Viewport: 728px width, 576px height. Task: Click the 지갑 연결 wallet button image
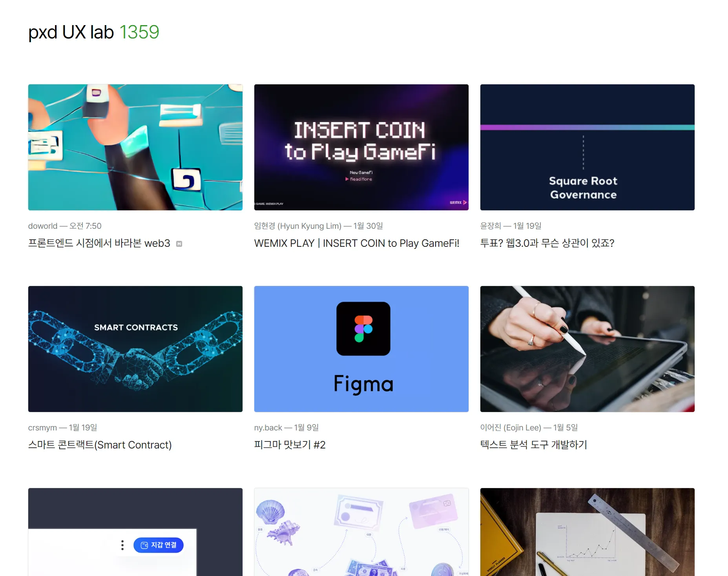(159, 545)
